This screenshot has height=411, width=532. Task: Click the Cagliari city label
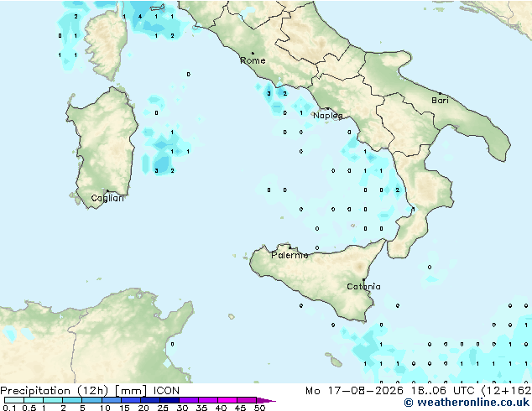pyautogui.click(x=107, y=198)
